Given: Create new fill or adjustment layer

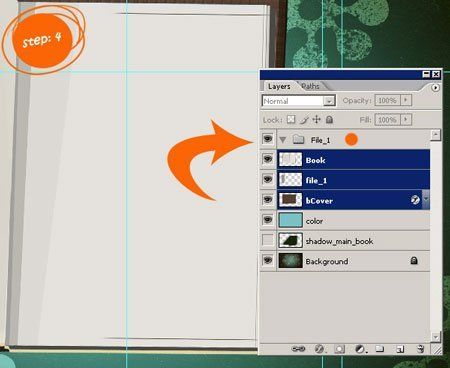Looking at the screenshot, I should [x=360, y=349].
